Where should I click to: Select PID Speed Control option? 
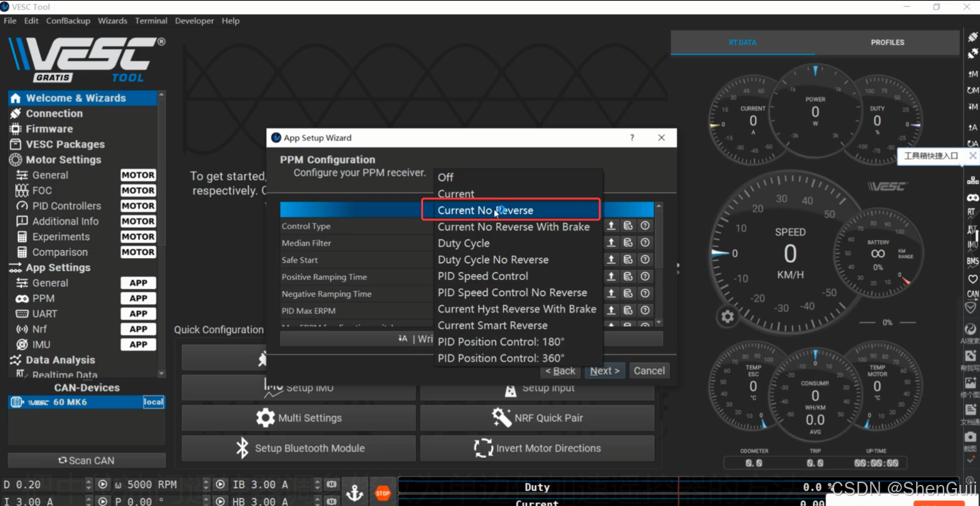coord(483,276)
